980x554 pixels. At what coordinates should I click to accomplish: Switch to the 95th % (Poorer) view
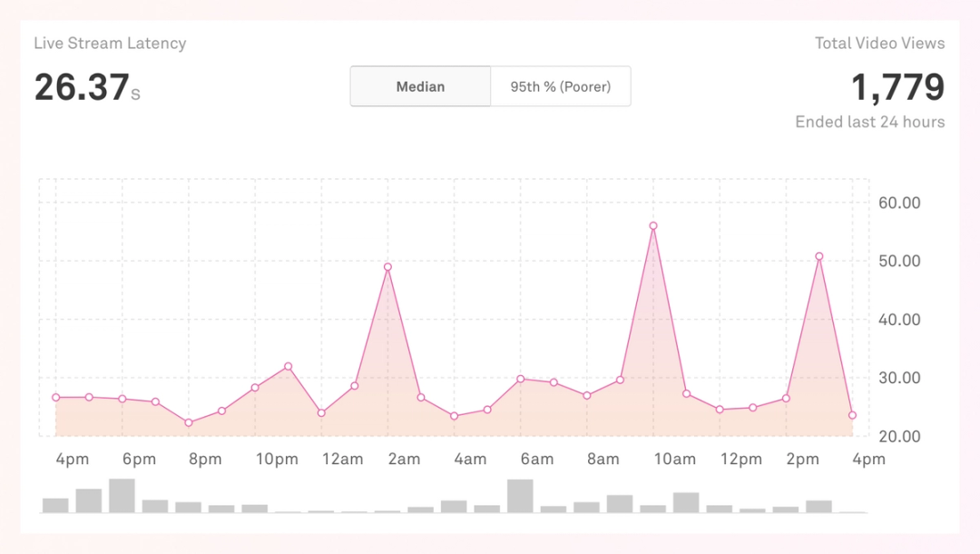561,86
